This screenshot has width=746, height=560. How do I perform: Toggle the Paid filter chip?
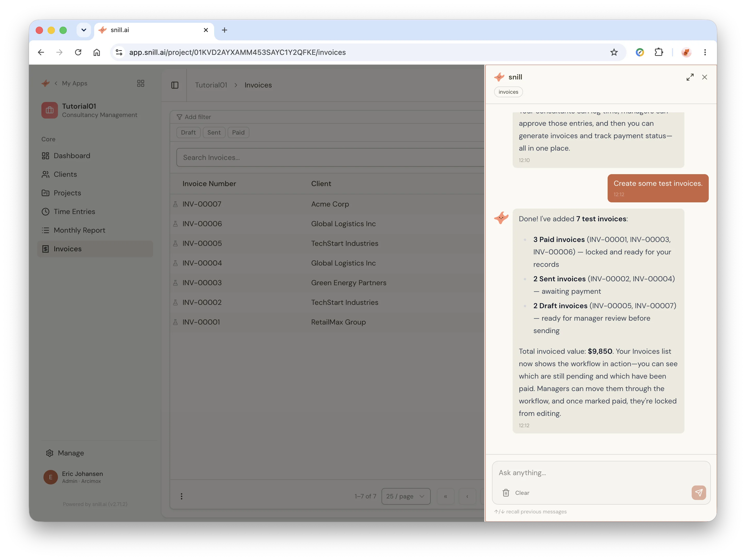point(238,132)
